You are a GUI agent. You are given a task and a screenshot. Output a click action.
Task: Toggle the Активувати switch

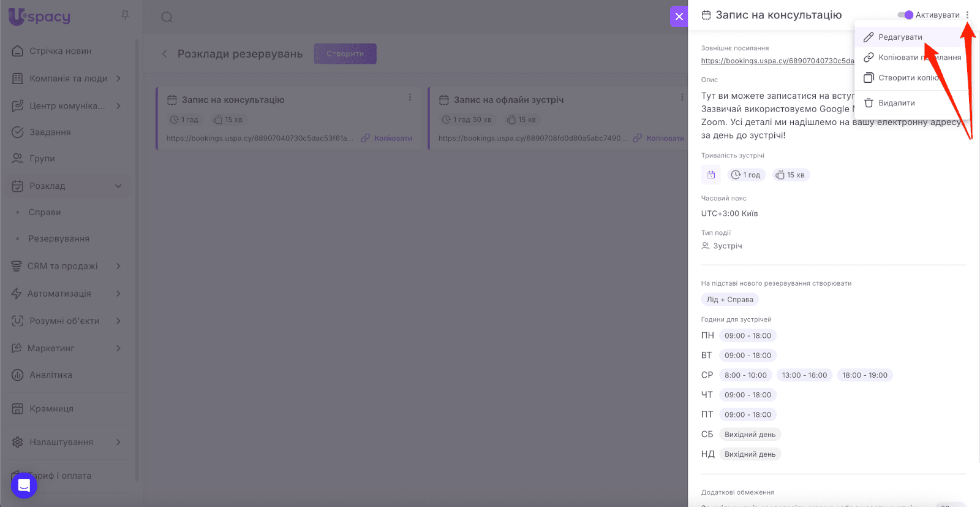point(905,15)
